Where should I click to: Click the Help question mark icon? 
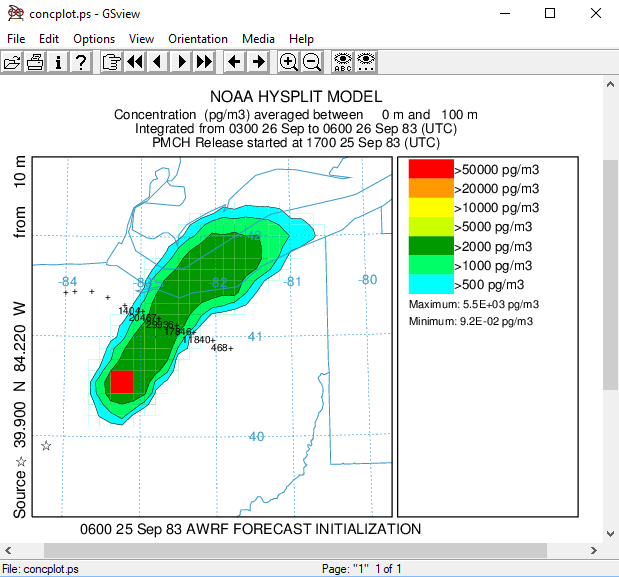81,62
